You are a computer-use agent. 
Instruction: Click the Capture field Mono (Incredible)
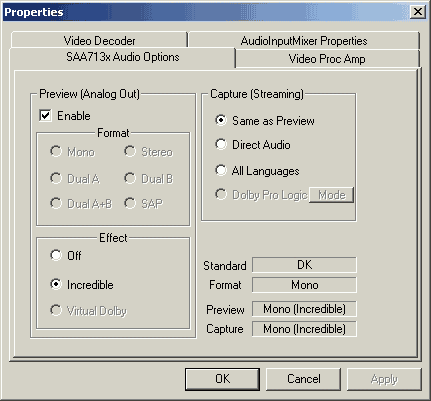[x=304, y=329]
